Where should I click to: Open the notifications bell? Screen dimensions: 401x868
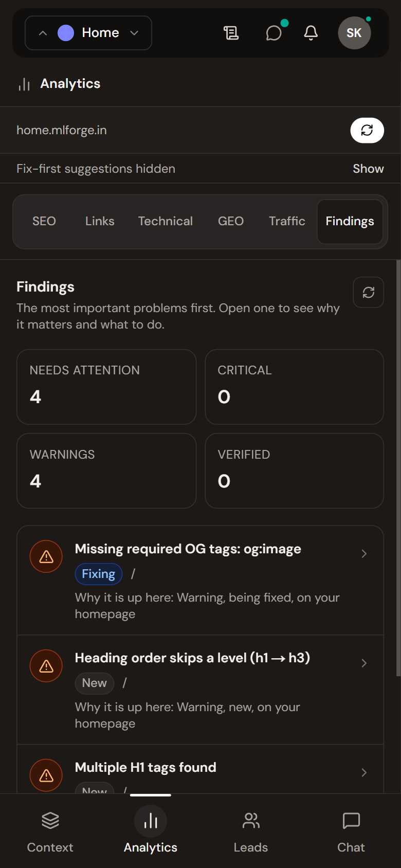click(x=311, y=33)
